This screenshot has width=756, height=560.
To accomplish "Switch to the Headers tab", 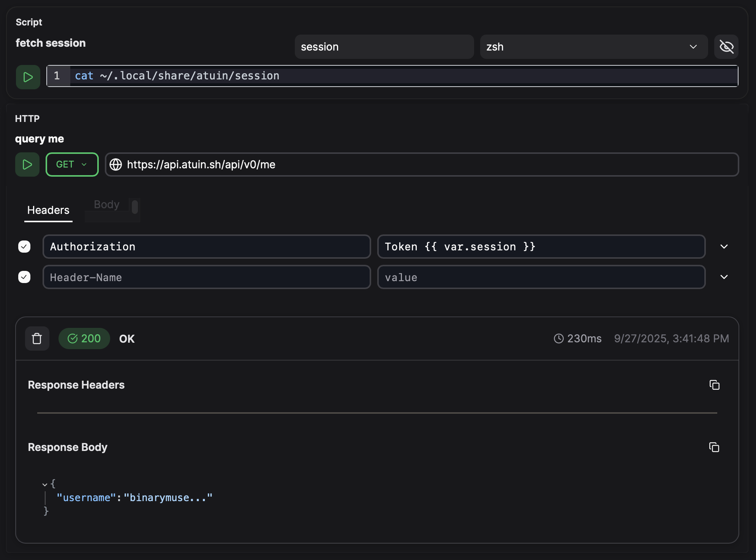I will (x=48, y=210).
